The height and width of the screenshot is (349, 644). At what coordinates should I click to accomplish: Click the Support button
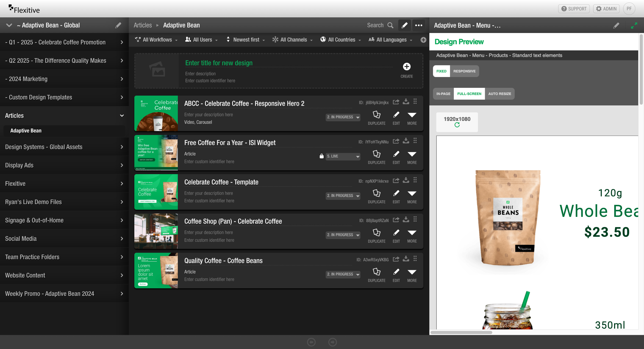[x=574, y=9]
